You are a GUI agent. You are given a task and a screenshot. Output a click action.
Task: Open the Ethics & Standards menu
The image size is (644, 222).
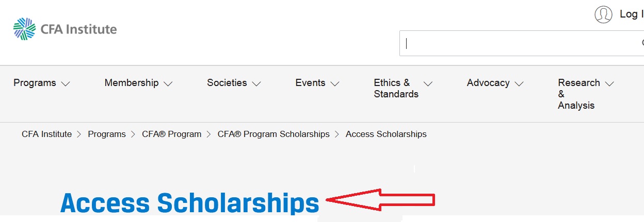click(396, 89)
